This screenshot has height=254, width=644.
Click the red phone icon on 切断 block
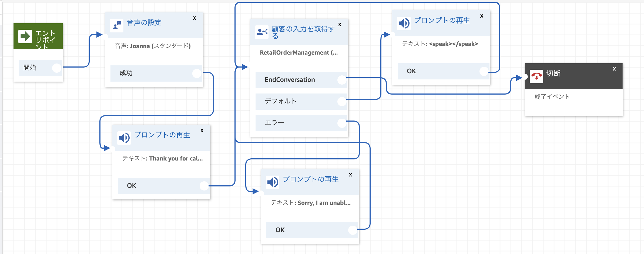pyautogui.click(x=536, y=76)
